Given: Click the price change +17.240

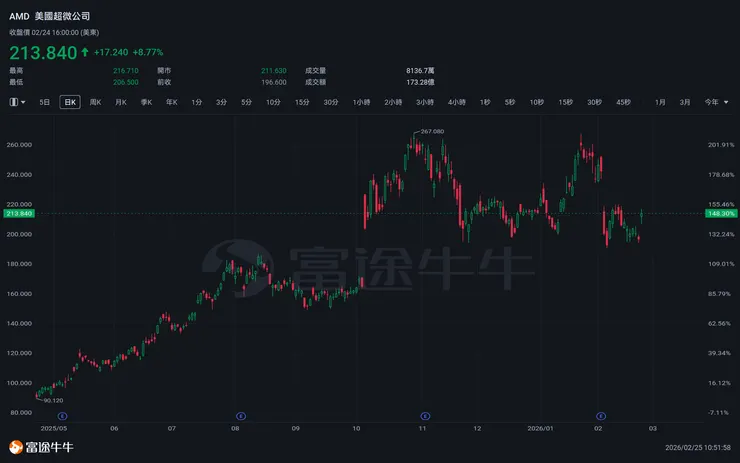Looking at the screenshot, I should pyautogui.click(x=111, y=52).
